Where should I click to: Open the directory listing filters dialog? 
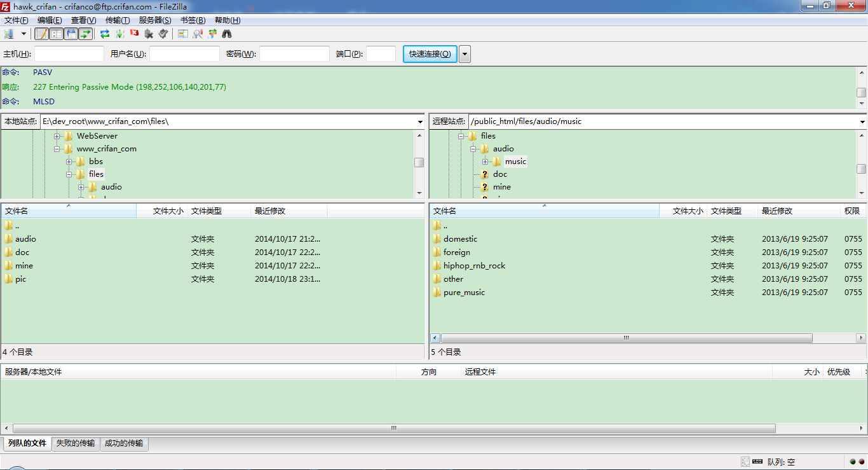click(x=183, y=34)
